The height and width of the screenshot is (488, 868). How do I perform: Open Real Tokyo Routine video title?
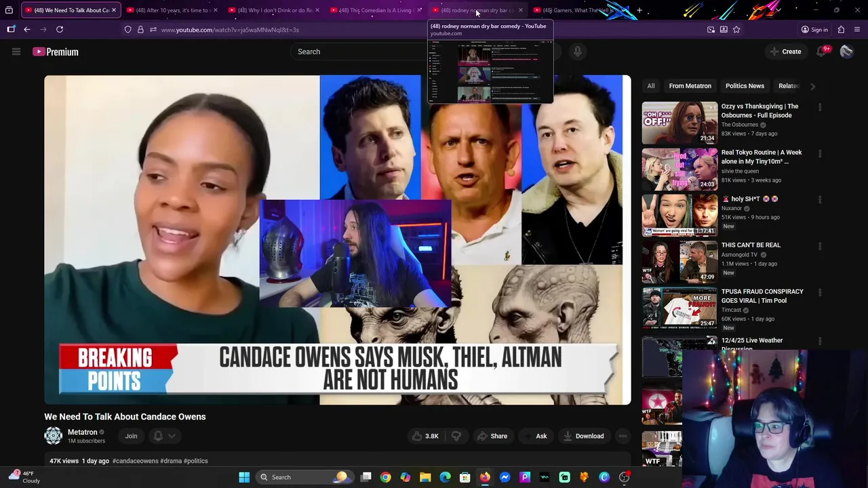pos(762,157)
